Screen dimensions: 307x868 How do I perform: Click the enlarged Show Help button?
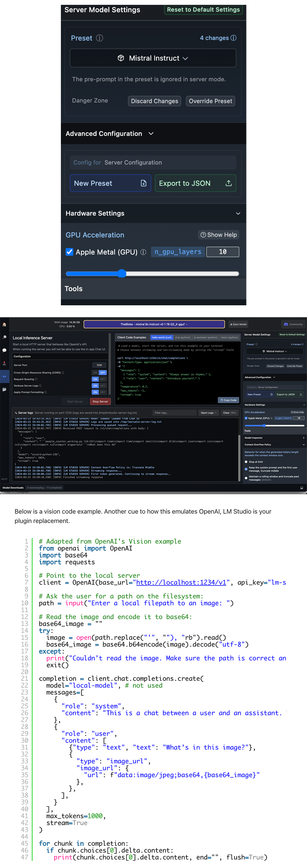coord(219,235)
